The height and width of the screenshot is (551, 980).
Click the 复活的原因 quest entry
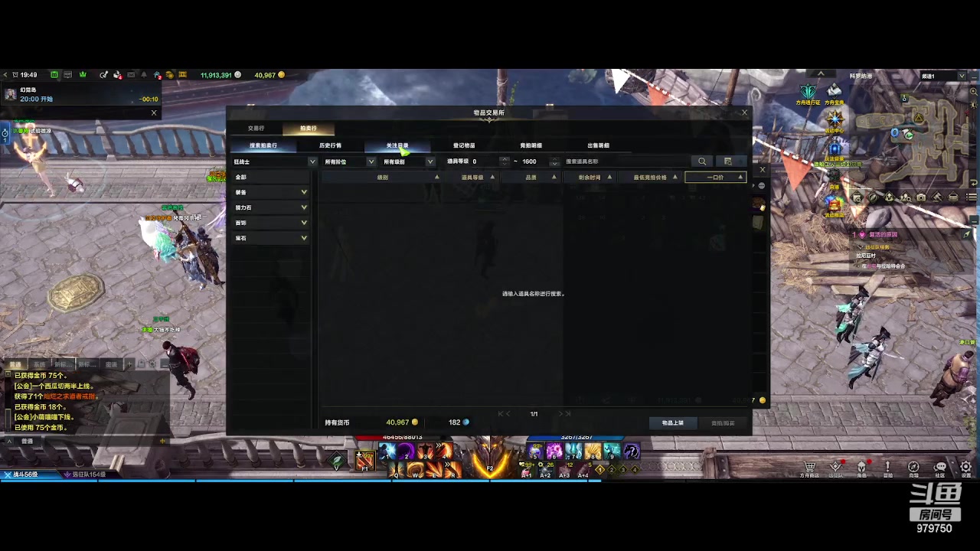pos(882,234)
